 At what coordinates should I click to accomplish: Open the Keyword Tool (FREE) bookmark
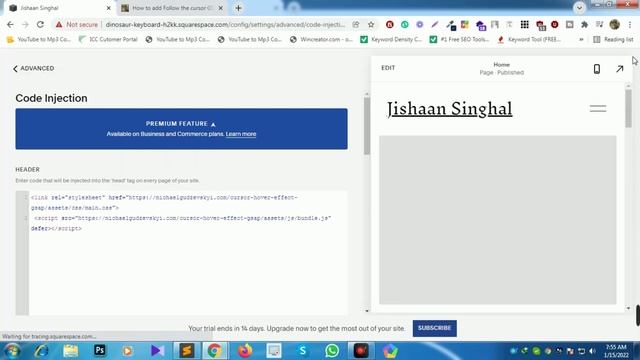click(529, 40)
